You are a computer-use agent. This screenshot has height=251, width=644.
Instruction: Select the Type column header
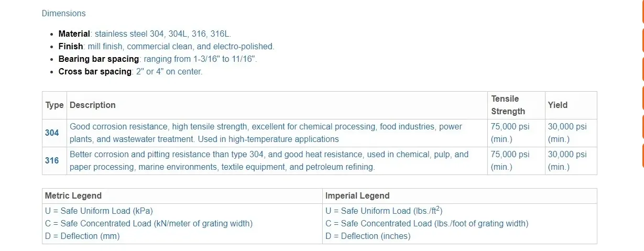click(54, 105)
